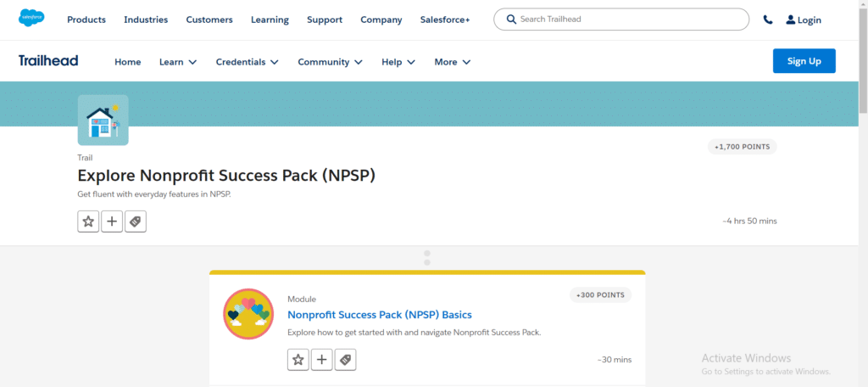The width and height of the screenshot is (868, 387).
Task: Expand the Learn dropdown
Action: coord(178,62)
